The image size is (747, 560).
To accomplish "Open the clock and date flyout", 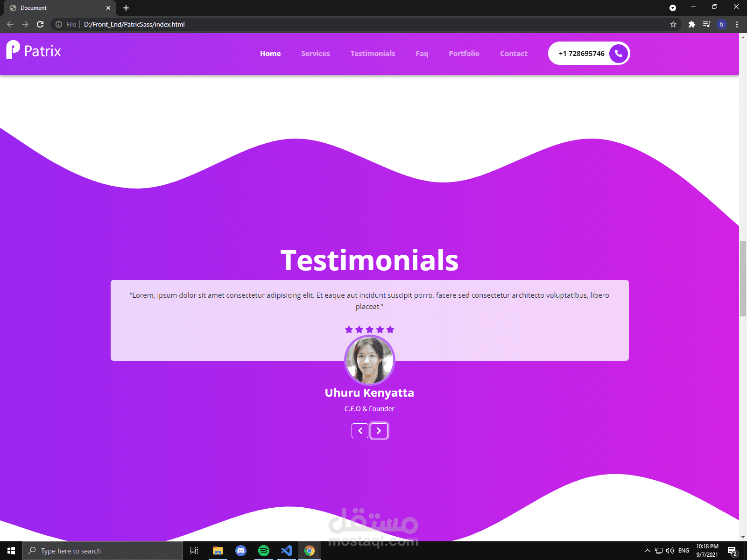I will click(707, 551).
